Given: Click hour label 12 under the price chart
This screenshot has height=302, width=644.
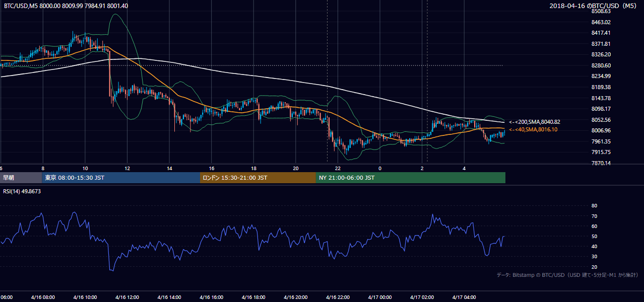Looking at the screenshot, I should 127,168.
